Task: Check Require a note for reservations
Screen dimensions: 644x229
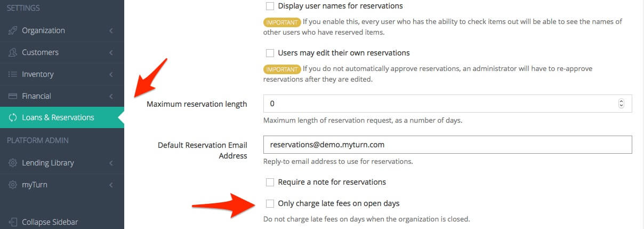Action: coord(270,183)
